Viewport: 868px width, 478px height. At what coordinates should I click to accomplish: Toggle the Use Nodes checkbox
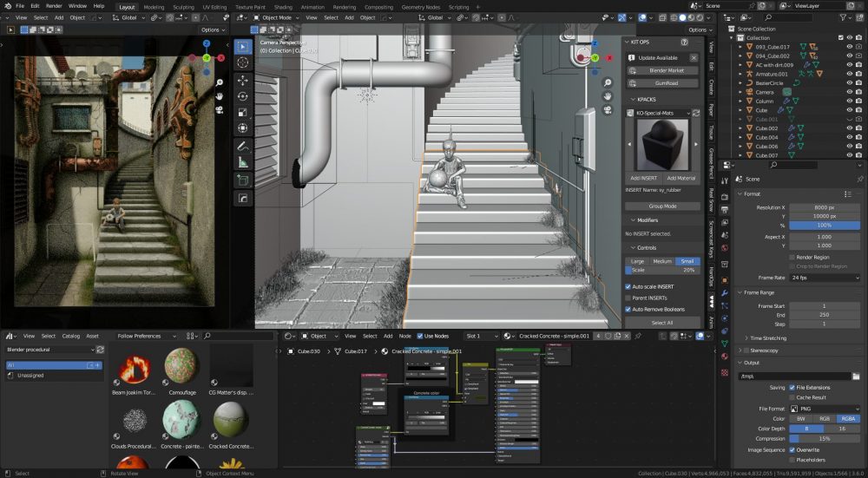(420, 336)
